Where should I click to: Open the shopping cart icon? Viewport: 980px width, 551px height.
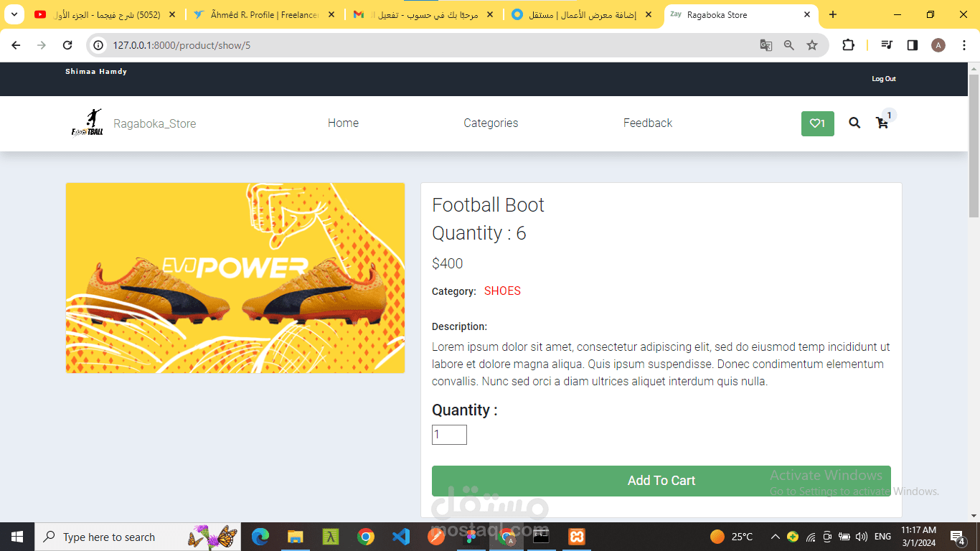click(x=882, y=123)
